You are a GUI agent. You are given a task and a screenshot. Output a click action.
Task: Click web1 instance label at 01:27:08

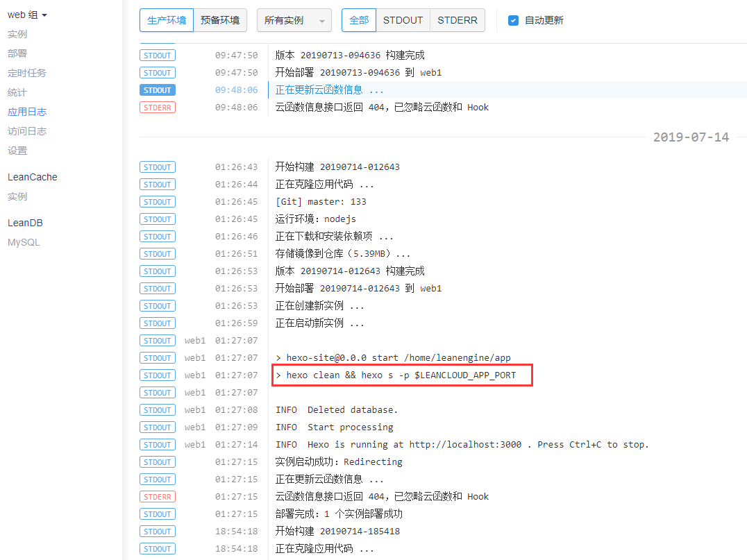(x=195, y=410)
